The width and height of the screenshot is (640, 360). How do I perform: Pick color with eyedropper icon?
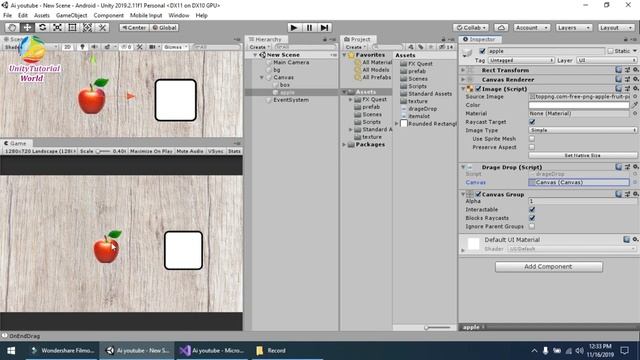(635, 105)
